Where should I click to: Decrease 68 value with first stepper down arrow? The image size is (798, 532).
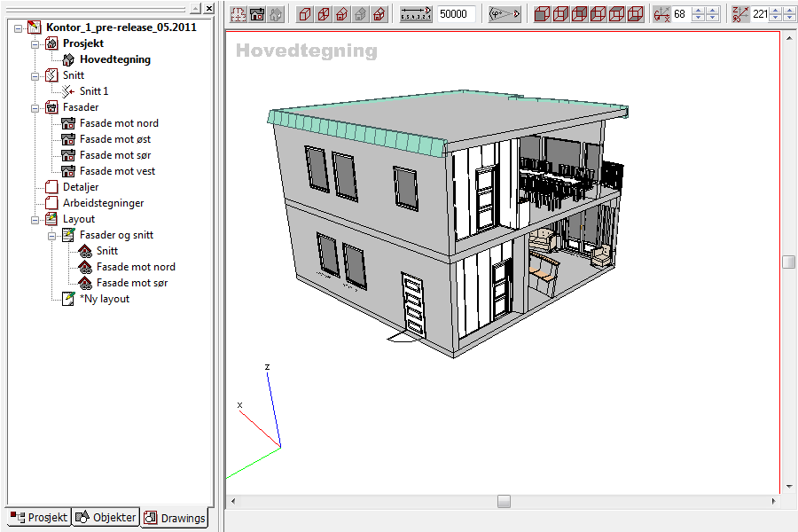(699, 18)
